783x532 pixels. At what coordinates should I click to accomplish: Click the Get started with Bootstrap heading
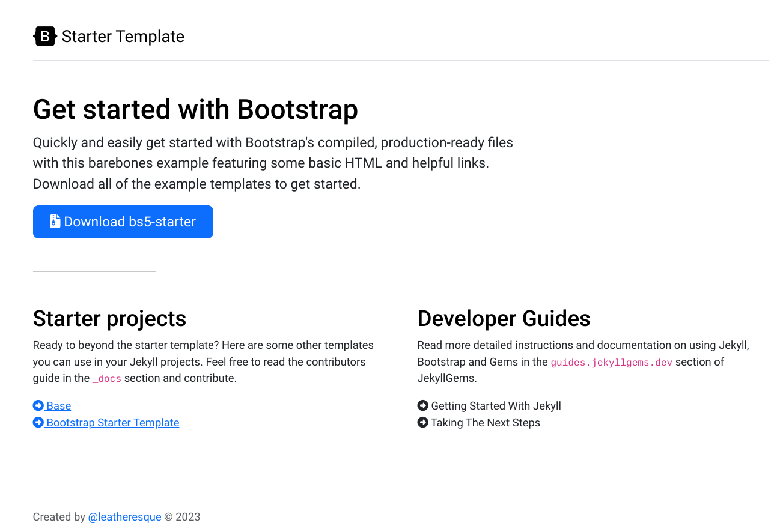pyautogui.click(x=196, y=110)
